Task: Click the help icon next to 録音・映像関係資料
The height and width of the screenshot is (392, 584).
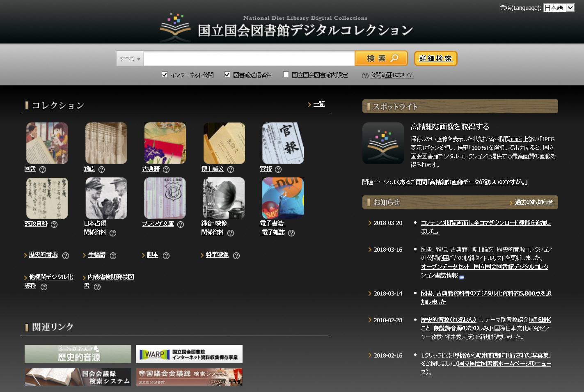Action: tap(231, 233)
